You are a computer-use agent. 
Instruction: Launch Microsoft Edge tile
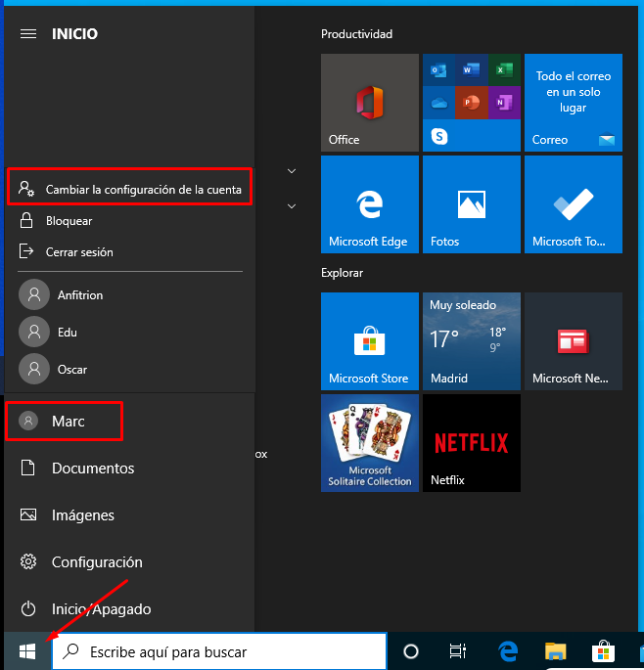369,204
